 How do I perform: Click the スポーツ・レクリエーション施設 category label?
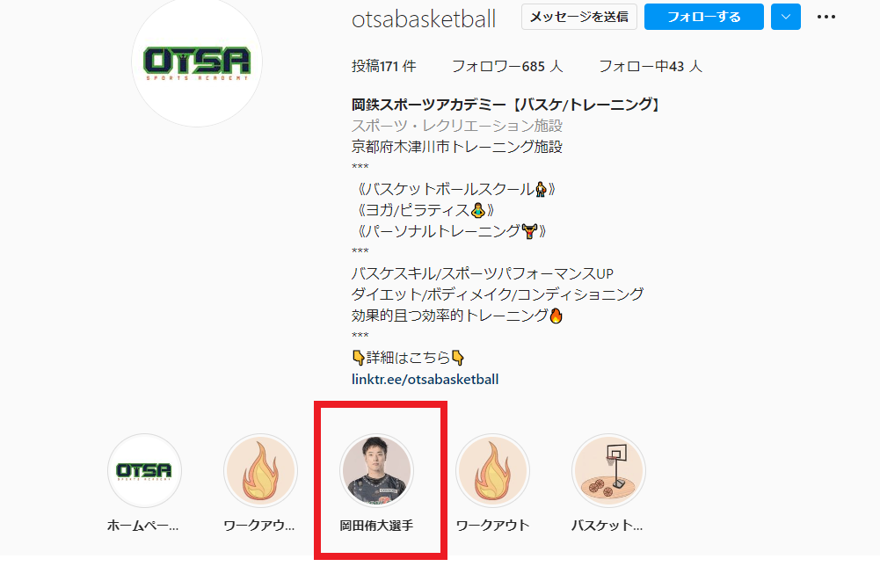pos(457,126)
